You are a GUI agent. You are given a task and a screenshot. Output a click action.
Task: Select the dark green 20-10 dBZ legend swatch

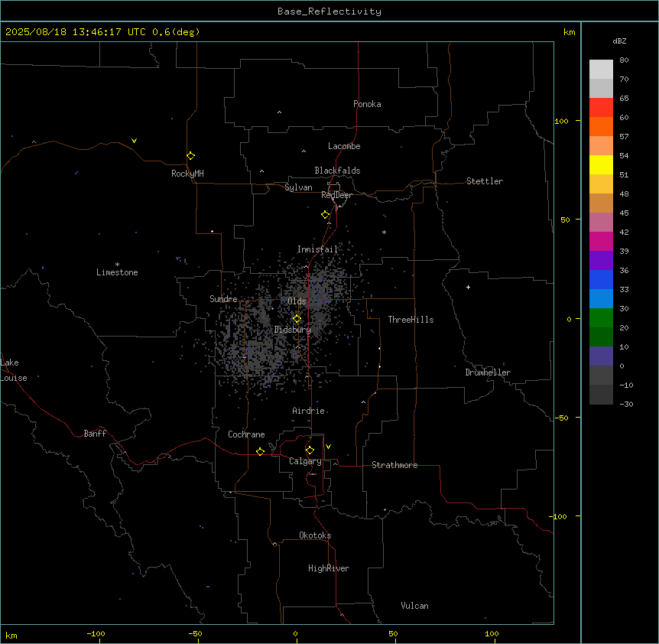pos(601,337)
